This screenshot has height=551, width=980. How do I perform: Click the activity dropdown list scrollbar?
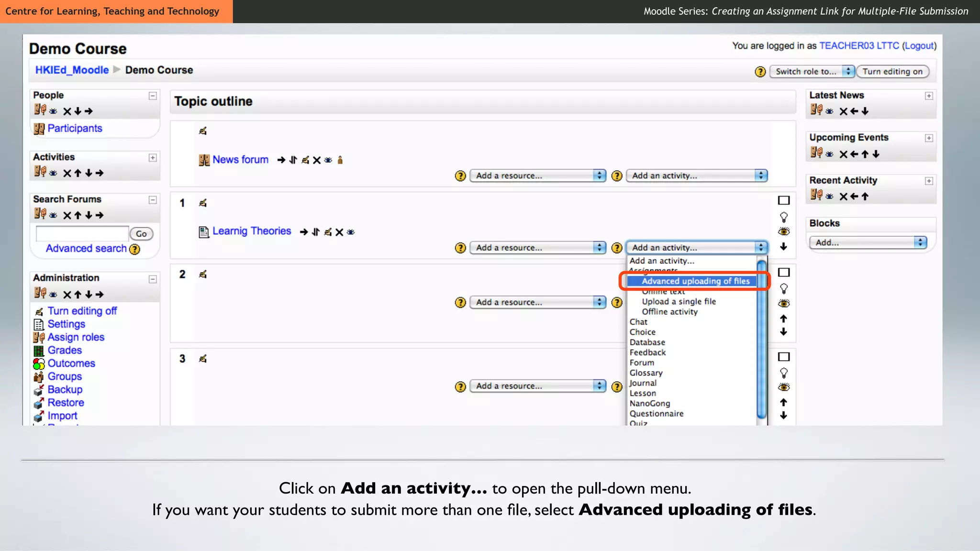[x=762, y=340]
